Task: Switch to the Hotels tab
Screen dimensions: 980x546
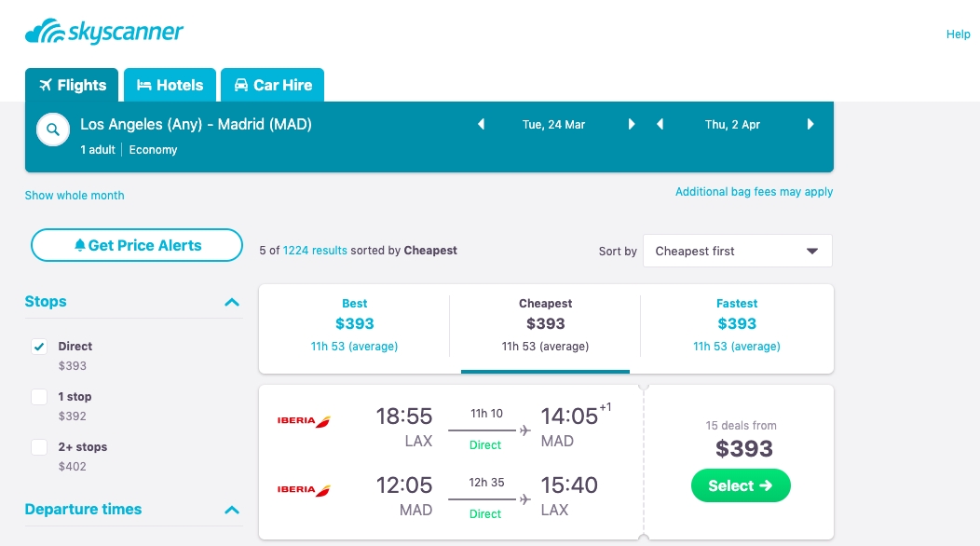Action: (x=170, y=85)
